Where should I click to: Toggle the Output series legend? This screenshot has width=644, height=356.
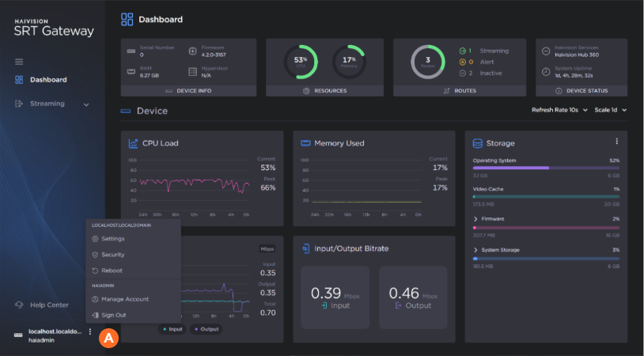click(x=206, y=329)
